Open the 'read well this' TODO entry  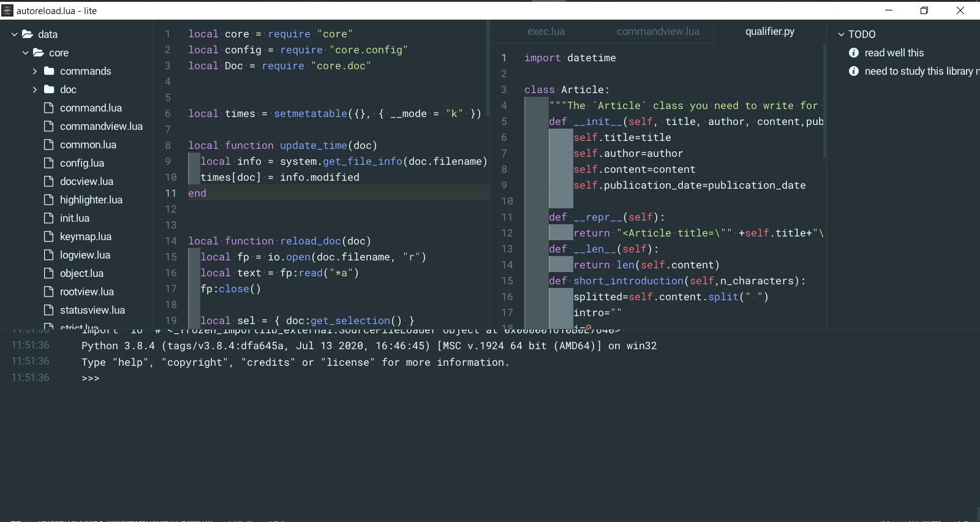(894, 53)
